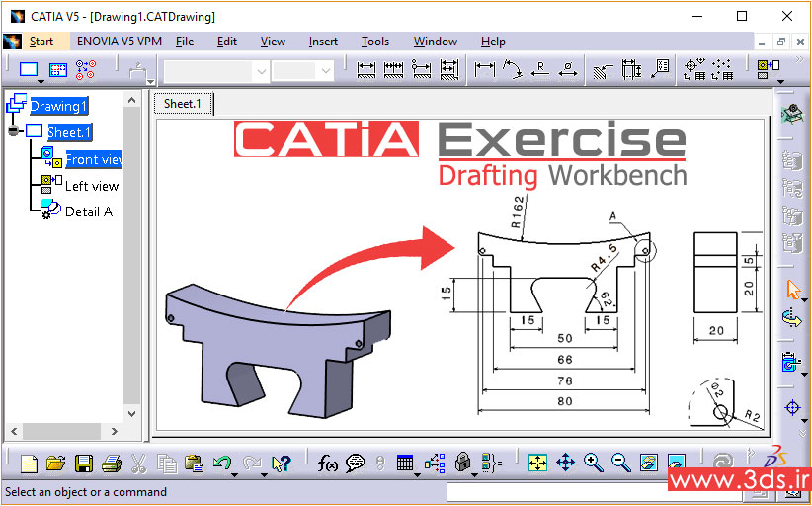Click the tree panel scroll-down arrow
The image size is (812, 506).
pyautogui.click(x=132, y=413)
